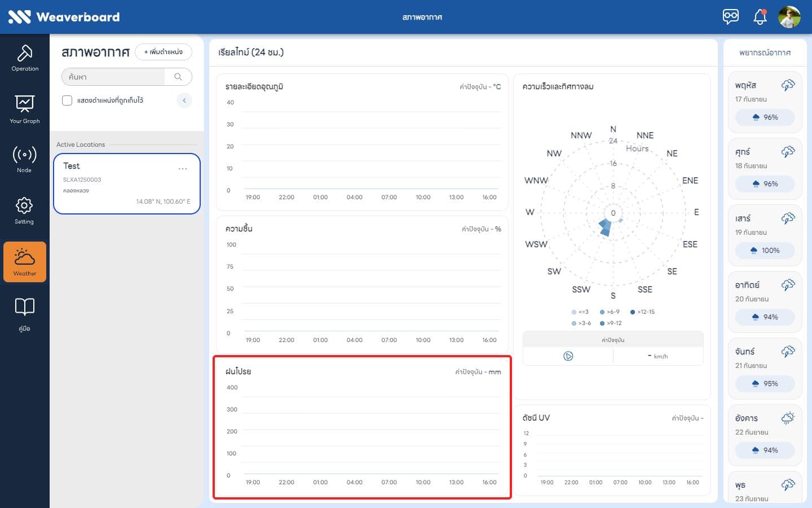
Task: Click the add location button
Action: click(x=164, y=52)
